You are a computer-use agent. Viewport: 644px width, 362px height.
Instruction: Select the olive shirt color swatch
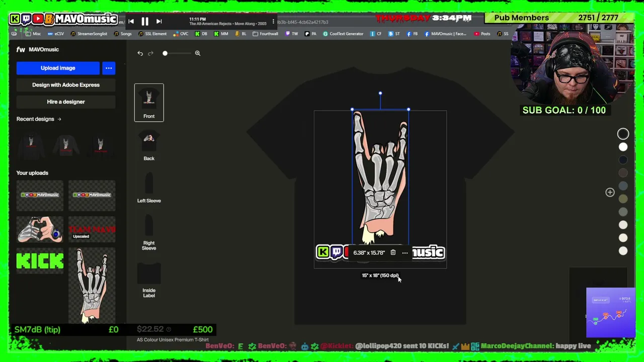pos(623,199)
